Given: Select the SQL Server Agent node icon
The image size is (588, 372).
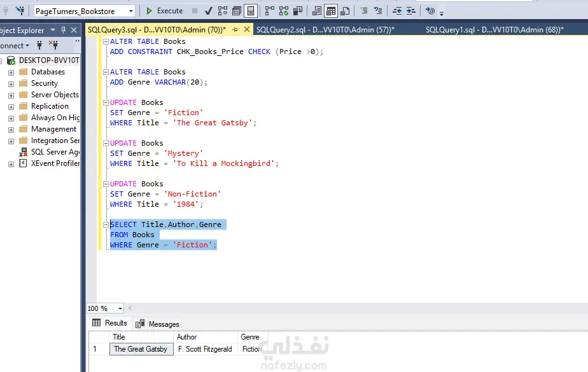Looking at the screenshot, I should click(24, 152).
